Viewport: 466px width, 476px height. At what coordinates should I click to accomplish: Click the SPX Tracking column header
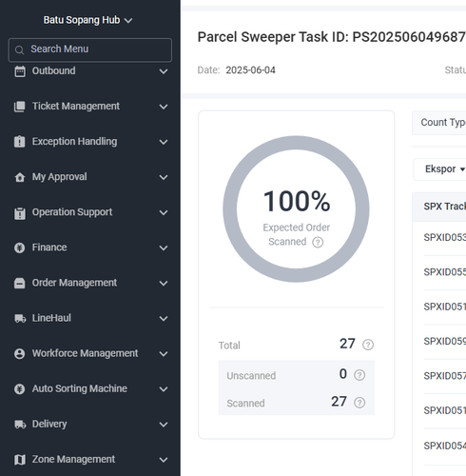coord(444,207)
